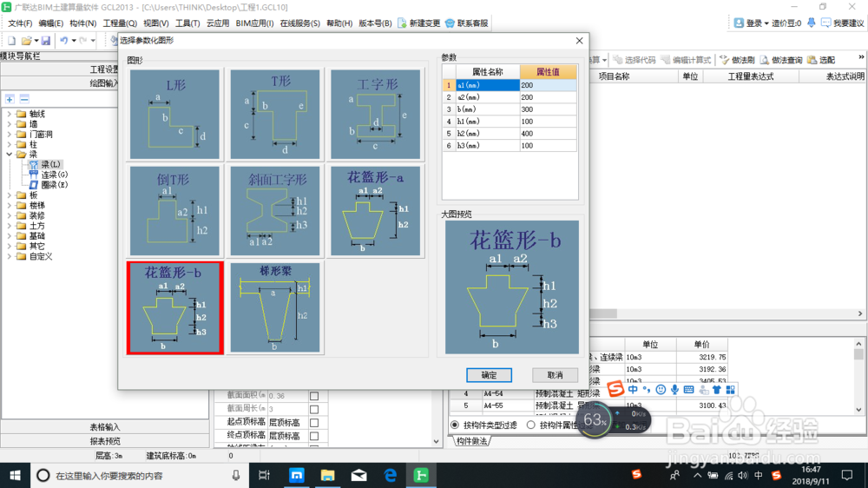Click the 取消 button
868x488 pixels.
pyautogui.click(x=555, y=375)
